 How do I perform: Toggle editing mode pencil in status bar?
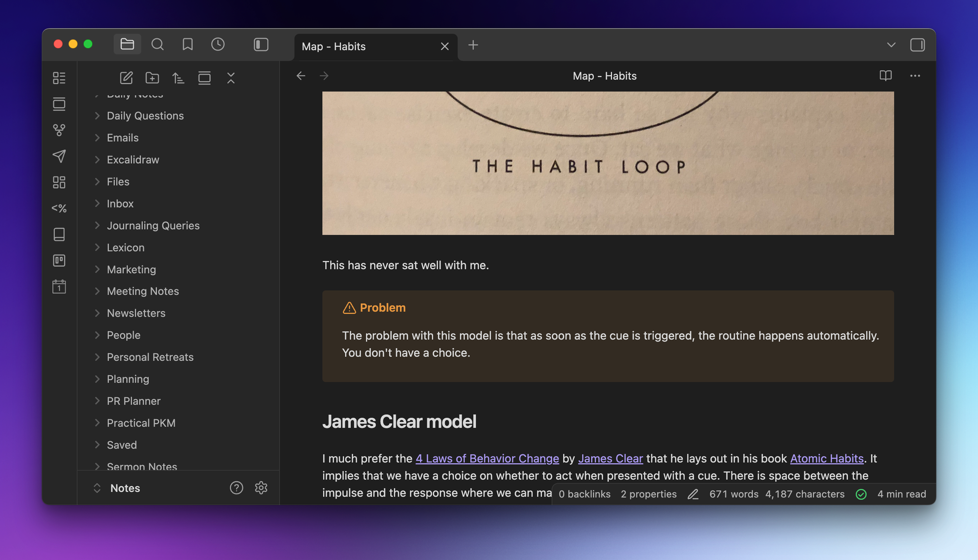(x=693, y=494)
